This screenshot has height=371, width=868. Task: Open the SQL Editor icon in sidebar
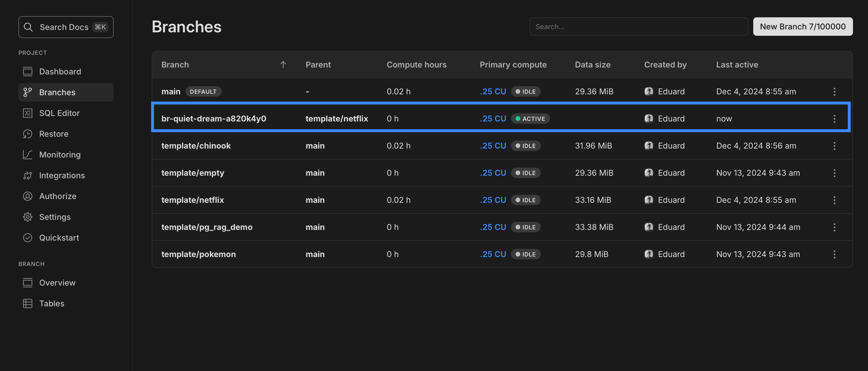coord(28,113)
